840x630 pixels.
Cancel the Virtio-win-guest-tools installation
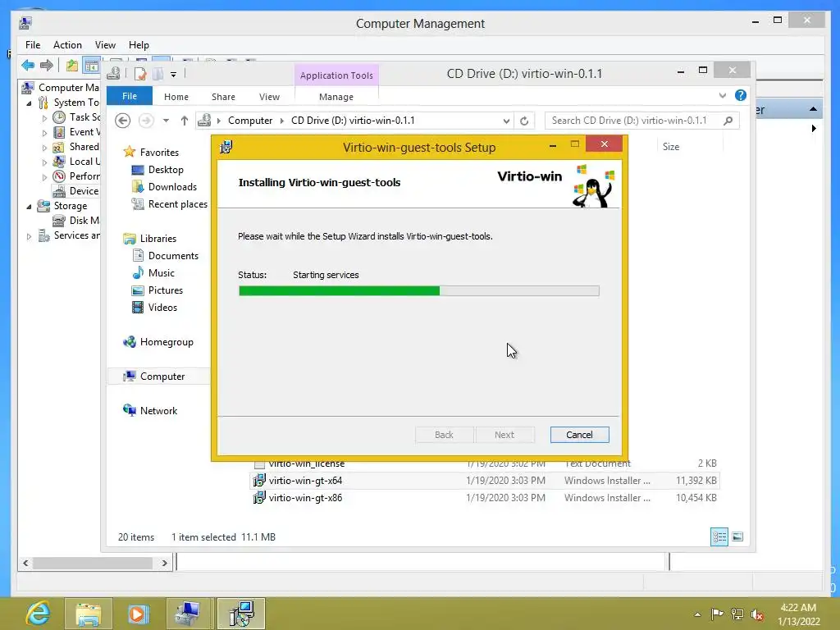[x=580, y=435]
